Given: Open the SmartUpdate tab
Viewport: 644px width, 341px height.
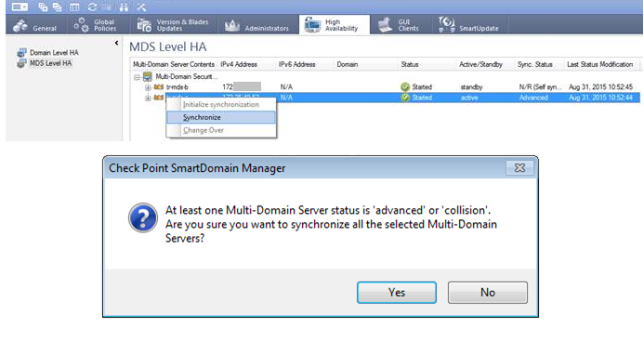Looking at the screenshot, I should (x=469, y=25).
